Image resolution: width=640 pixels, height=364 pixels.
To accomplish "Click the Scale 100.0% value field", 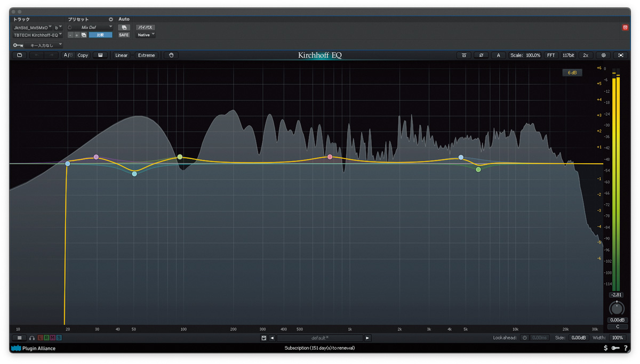I will pos(533,55).
